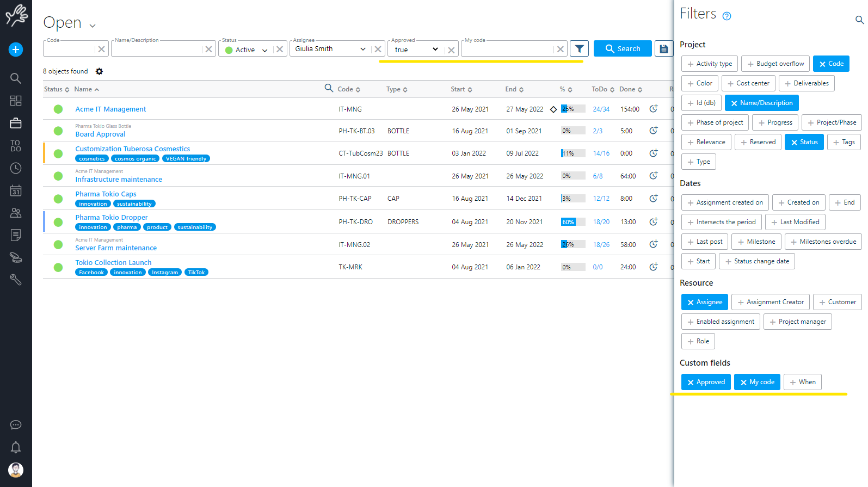868x487 pixels.
Task: Enable the Budget overflow filter chip
Action: point(775,64)
